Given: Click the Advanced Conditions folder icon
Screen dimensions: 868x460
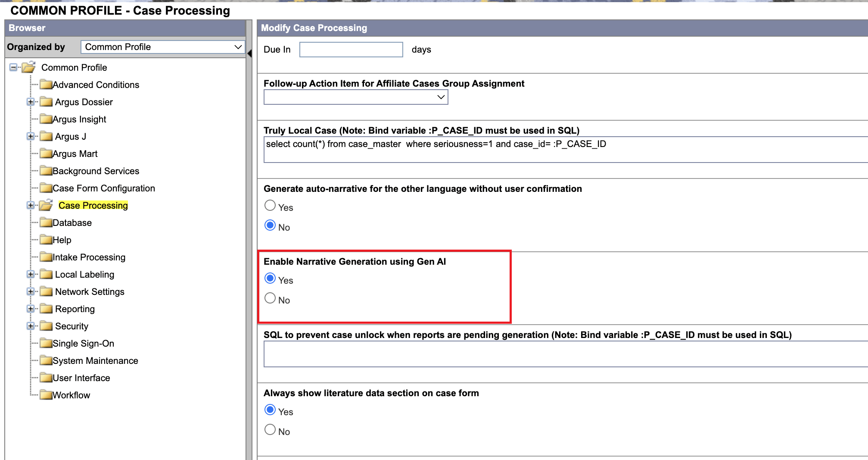Looking at the screenshot, I should point(46,84).
